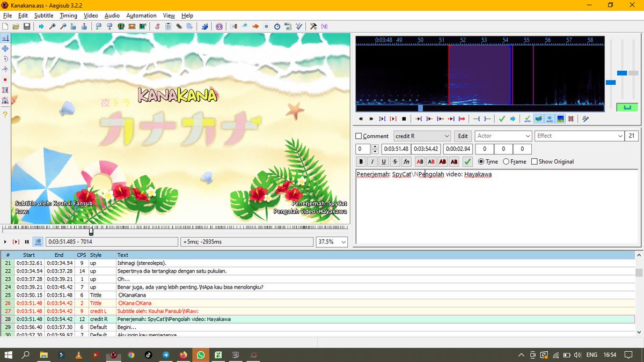This screenshot has width=644, height=362.
Task: Open the Video menu
Action: 91,16
